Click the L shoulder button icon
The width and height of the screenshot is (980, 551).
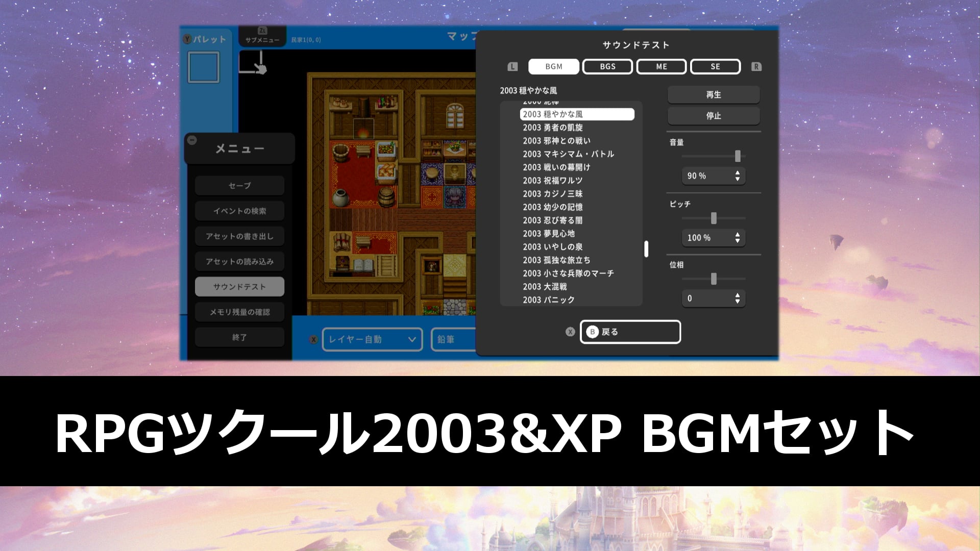click(513, 67)
